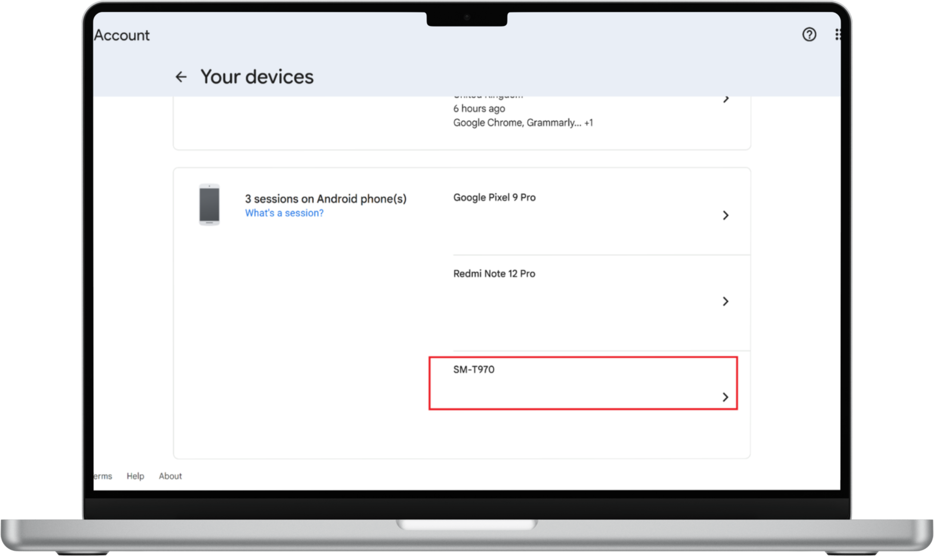
Task: Expand details for Google Pixel 9 Pro
Action: (x=726, y=215)
